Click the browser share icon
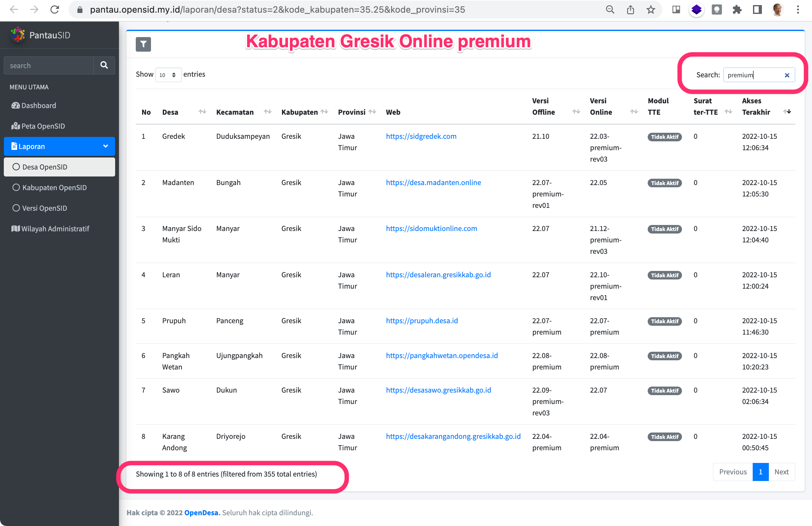The height and width of the screenshot is (526, 812). click(x=631, y=10)
